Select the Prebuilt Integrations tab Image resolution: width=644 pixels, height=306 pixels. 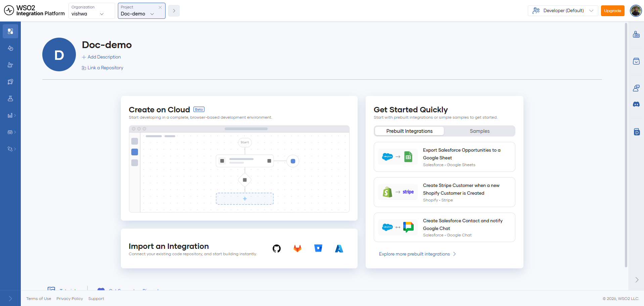[409, 131]
